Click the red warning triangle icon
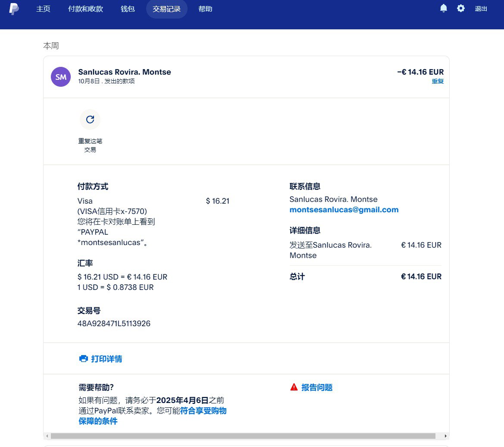 pyautogui.click(x=294, y=387)
